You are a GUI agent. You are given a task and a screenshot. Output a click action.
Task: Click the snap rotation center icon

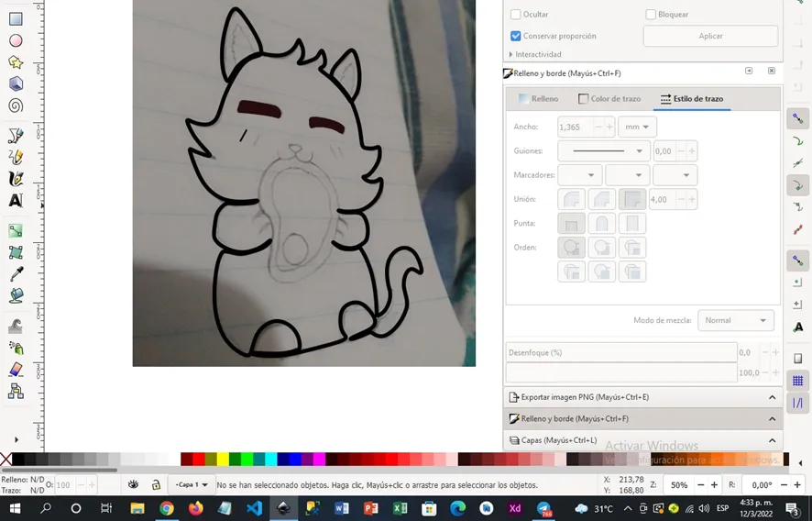[798, 305]
